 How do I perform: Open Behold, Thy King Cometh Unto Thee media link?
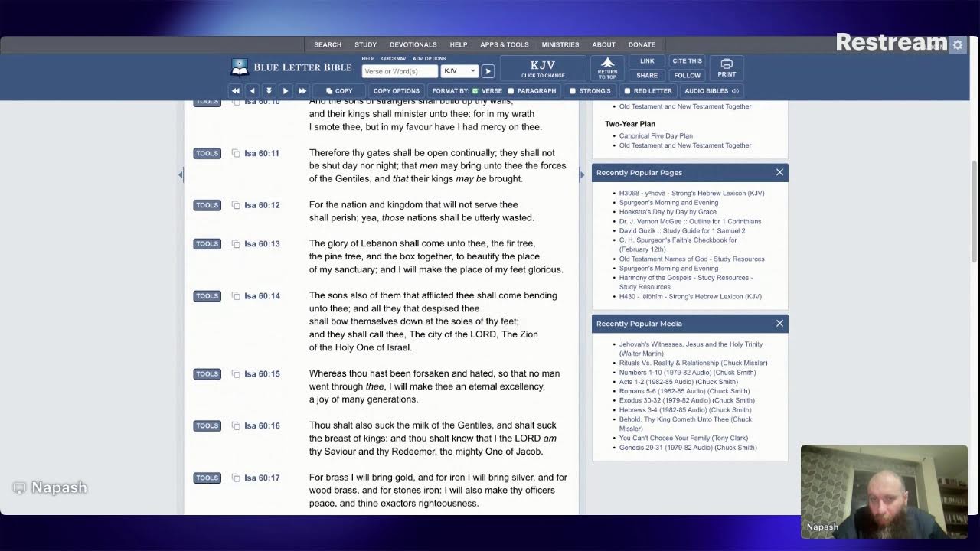[x=685, y=424]
